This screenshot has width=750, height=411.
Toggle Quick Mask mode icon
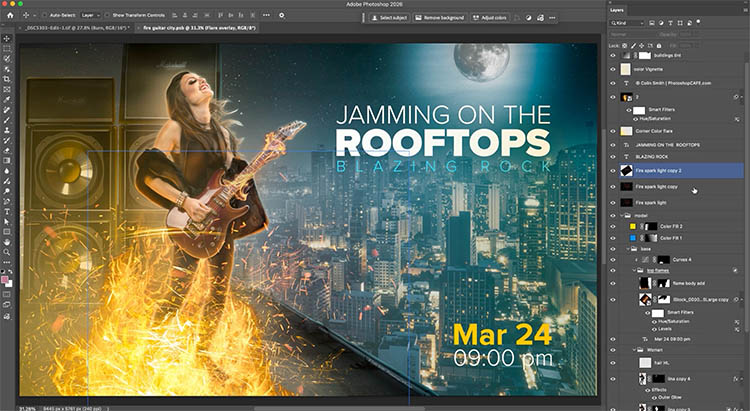click(x=7, y=294)
